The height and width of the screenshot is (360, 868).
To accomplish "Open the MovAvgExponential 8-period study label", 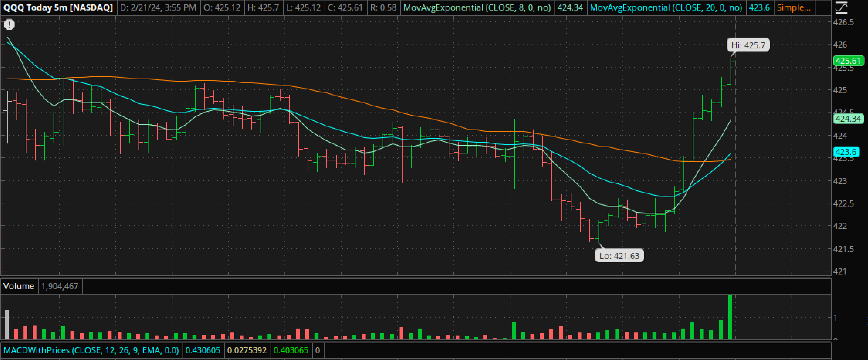I will (x=477, y=8).
